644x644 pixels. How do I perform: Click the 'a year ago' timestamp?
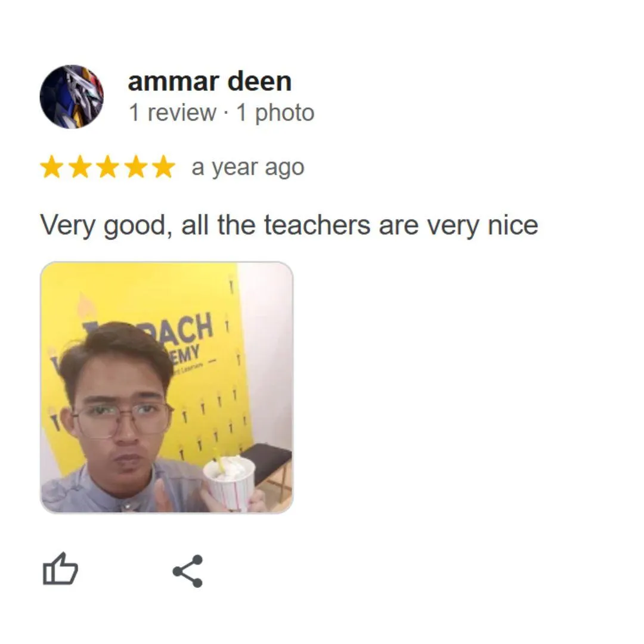pyautogui.click(x=248, y=168)
